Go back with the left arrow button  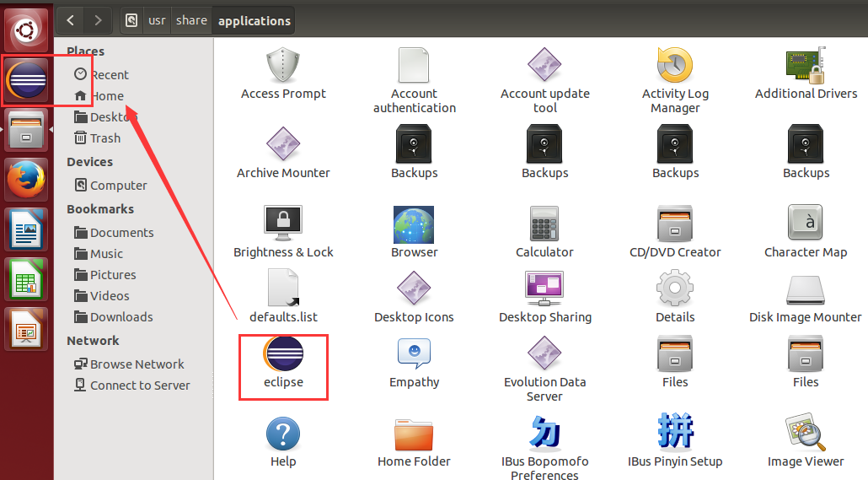(x=70, y=20)
